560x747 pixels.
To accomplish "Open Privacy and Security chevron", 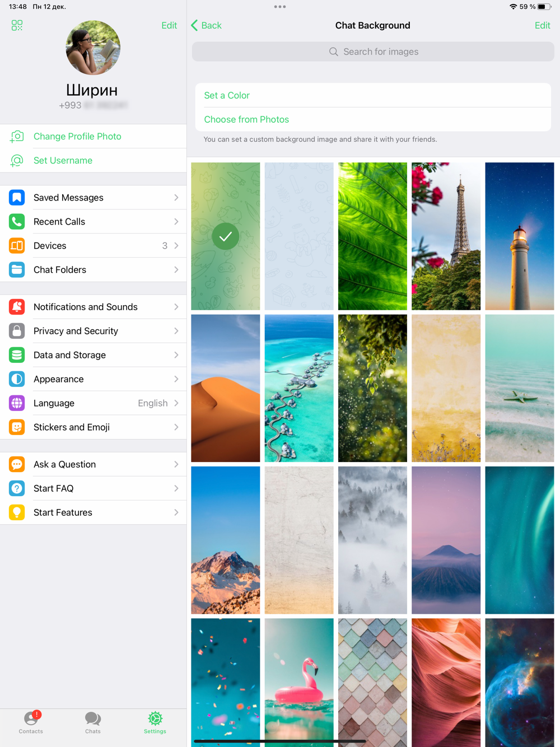I will click(x=176, y=331).
